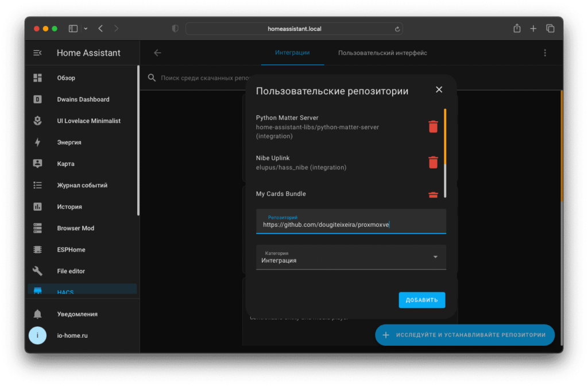Click the Python Matter Server entry text
The image size is (588, 386).
287,118
